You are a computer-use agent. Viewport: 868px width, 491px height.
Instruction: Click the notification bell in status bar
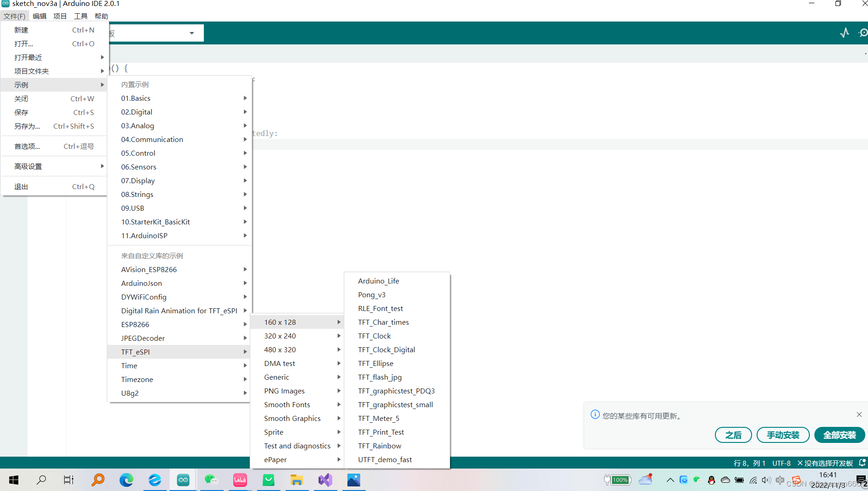(862, 463)
